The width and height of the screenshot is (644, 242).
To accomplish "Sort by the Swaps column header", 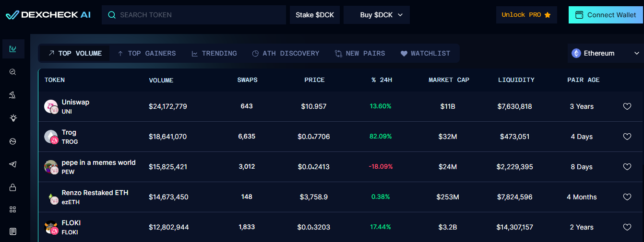I will (247, 80).
